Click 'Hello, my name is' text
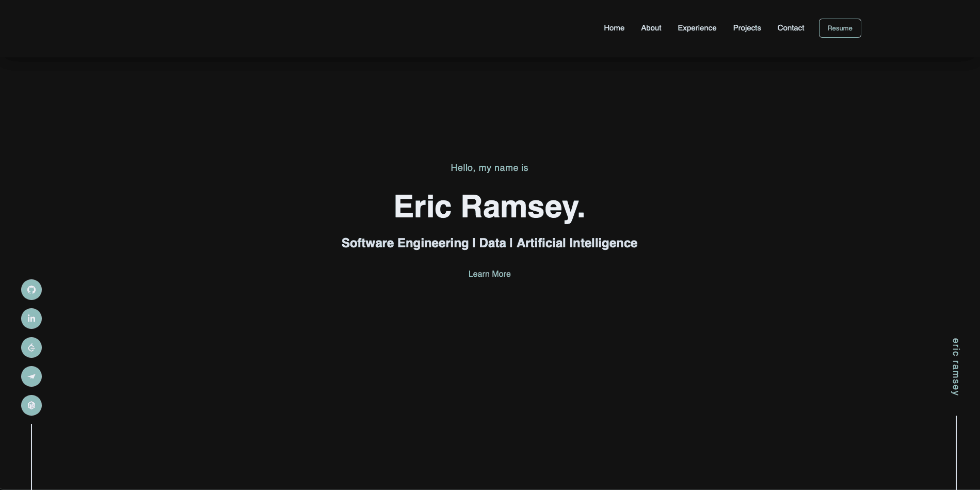This screenshot has height=490, width=980. point(490,168)
